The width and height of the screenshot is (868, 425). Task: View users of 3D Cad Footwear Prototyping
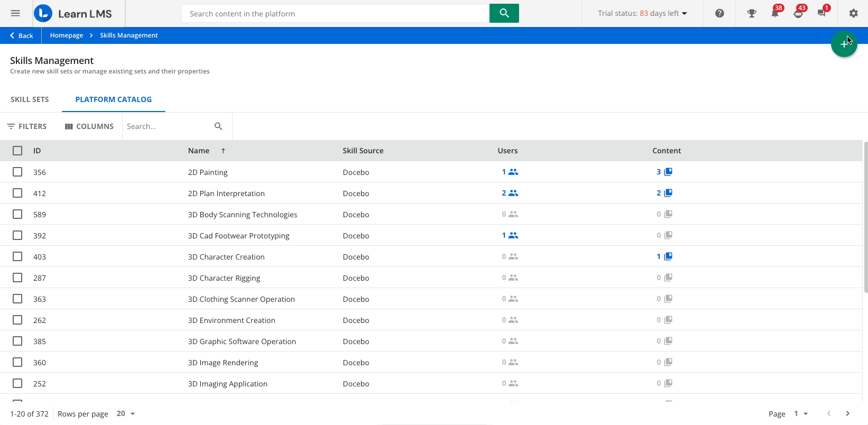tap(510, 235)
